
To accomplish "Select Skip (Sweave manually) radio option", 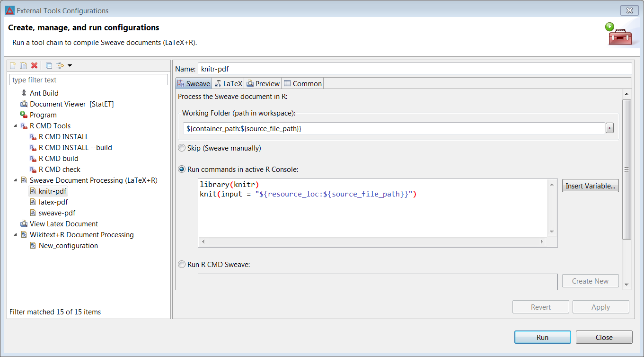I will (x=220, y=148).
